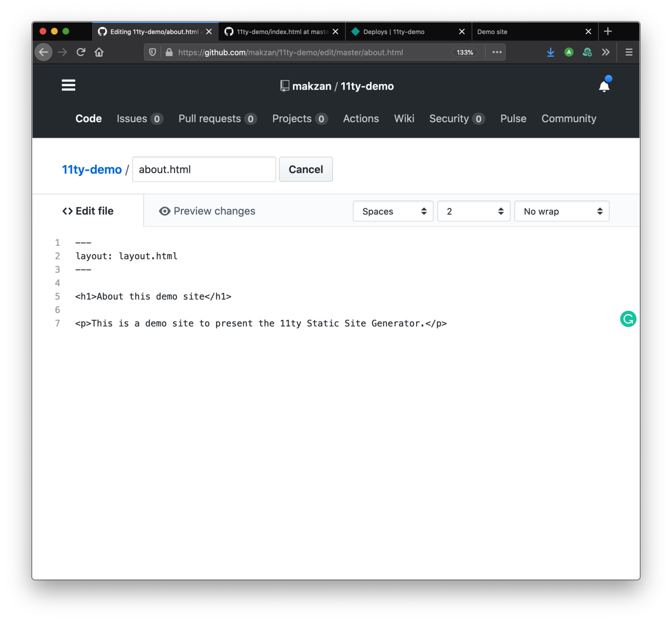Viewport: 672px width, 622px height.
Task: Click the tracking protection shield icon
Action: [153, 52]
